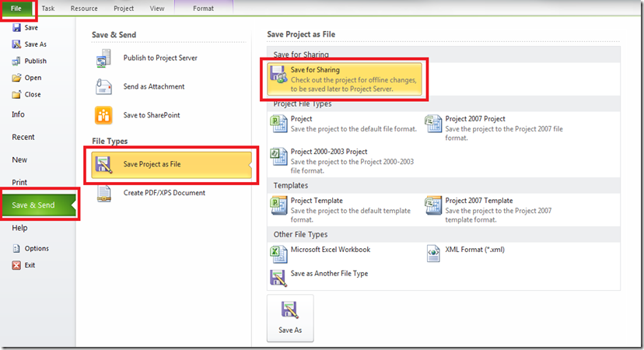Click 'Save the project to the default file format.' text
644x350 pixels.
pyautogui.click(x=354, y=129)
